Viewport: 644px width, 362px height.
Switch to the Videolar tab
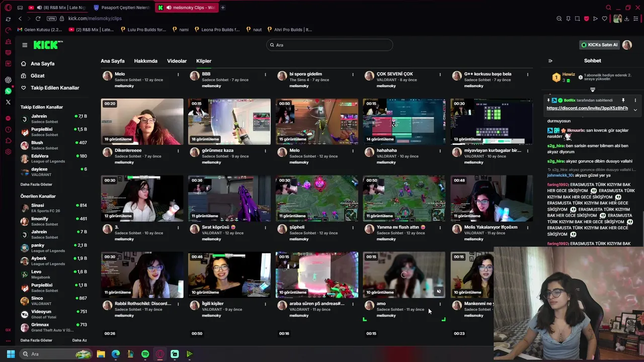177,61
